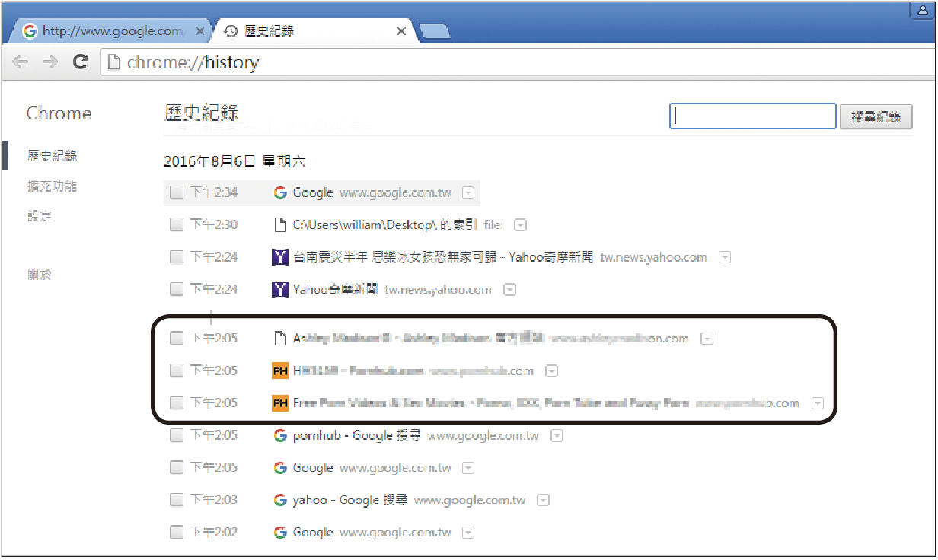Open 設定 in the left sidebar
The image size is (938, 560).
pyautogui.click(x=40, y=216)
